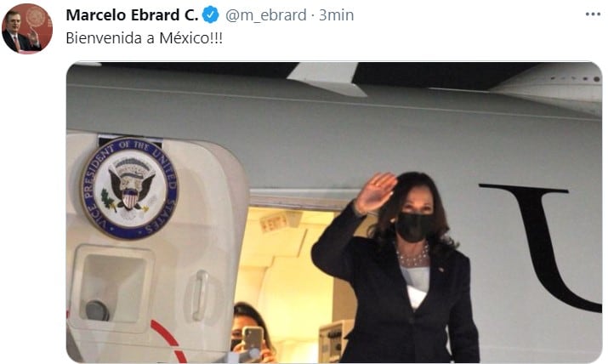Click the pearl necklace in photo

(x=412, y=257)
